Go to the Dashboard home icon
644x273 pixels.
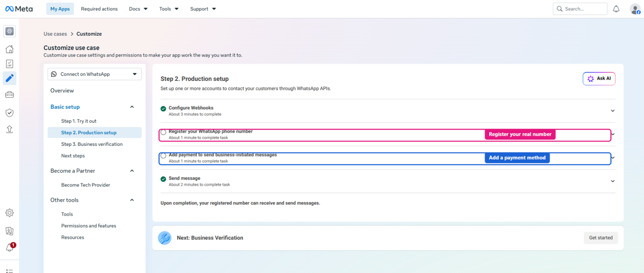(x=10, y=49)
